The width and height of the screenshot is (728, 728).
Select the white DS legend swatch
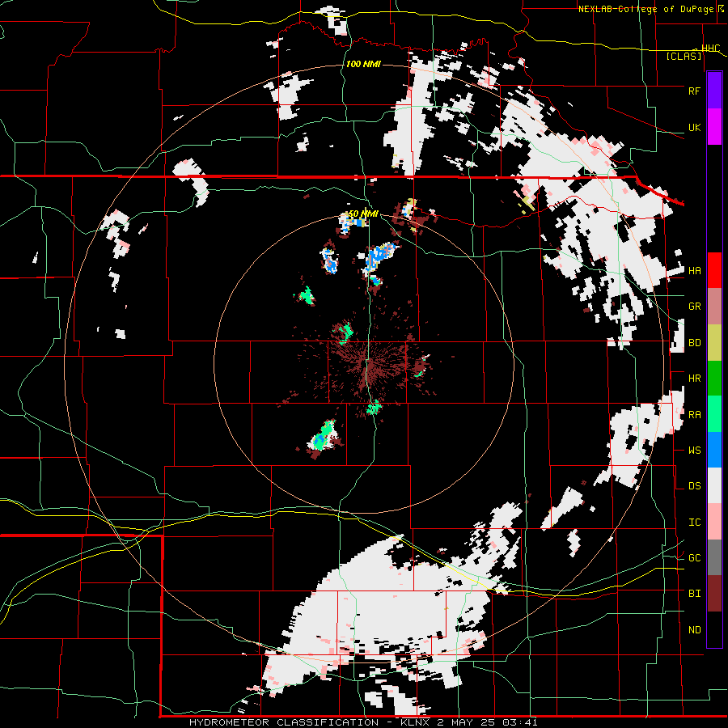coord(714,485)
